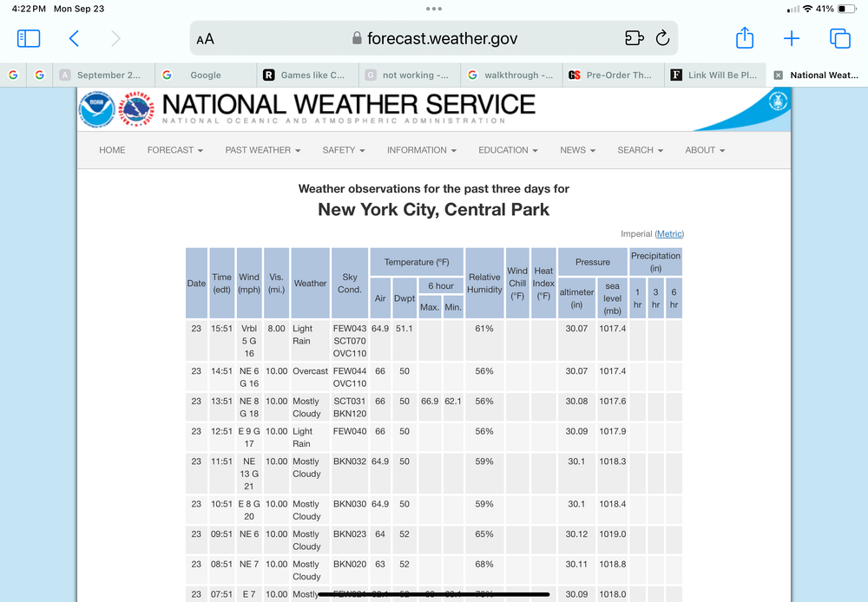Expand the SAFETY dropdown menu
Image resolution: width=868 pixels, height=602 pixels.
(344, 150)
